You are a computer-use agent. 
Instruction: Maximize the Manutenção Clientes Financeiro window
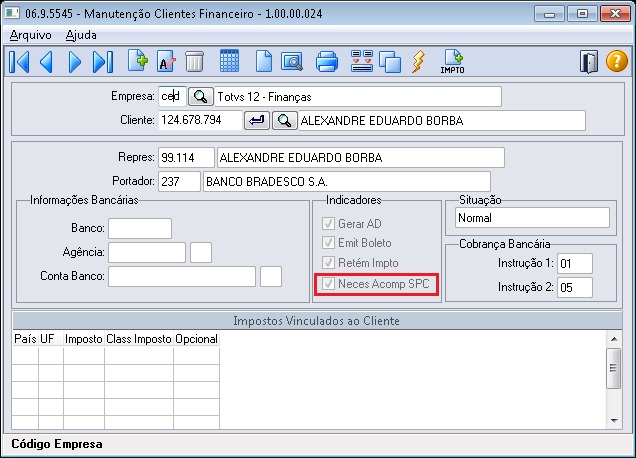[x=582, y=14]
